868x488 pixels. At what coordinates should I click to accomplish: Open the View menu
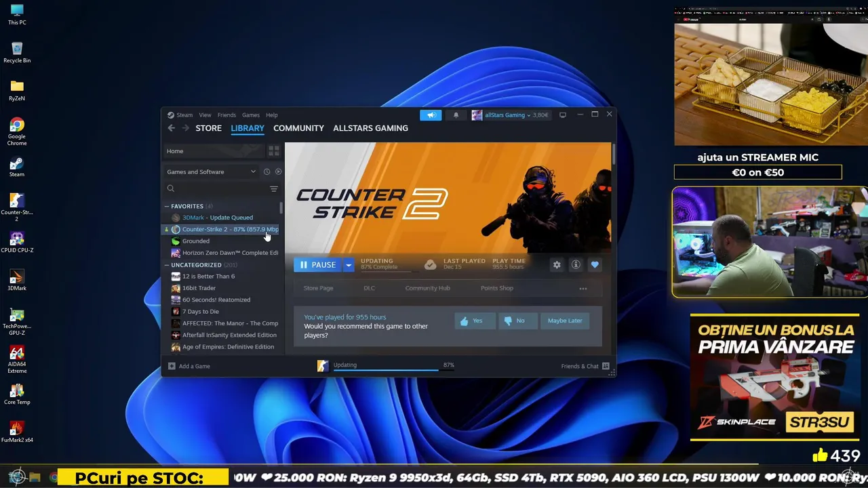205,115
